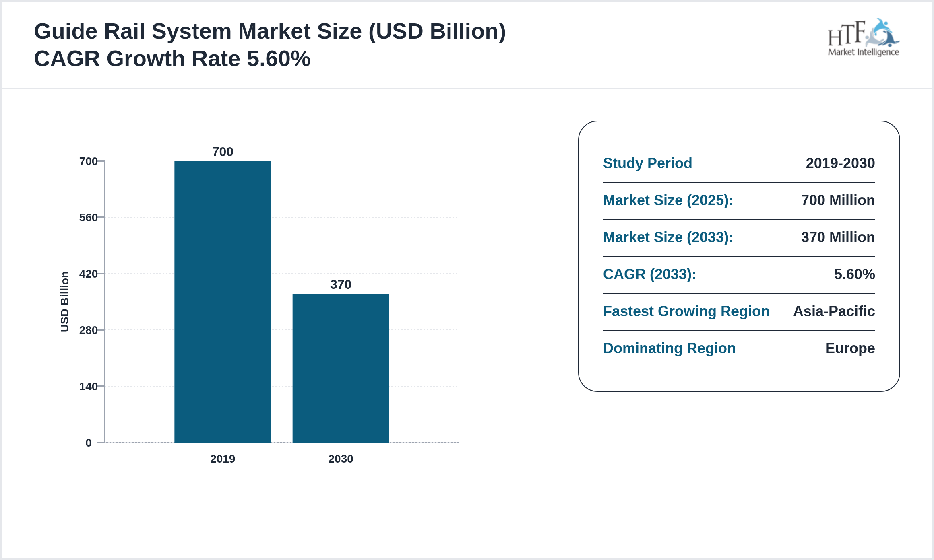Image resolution: width=934 pixels, height=560 pixels.
Task: Click the '700 Million' value
Action: [x=838, y=200]
